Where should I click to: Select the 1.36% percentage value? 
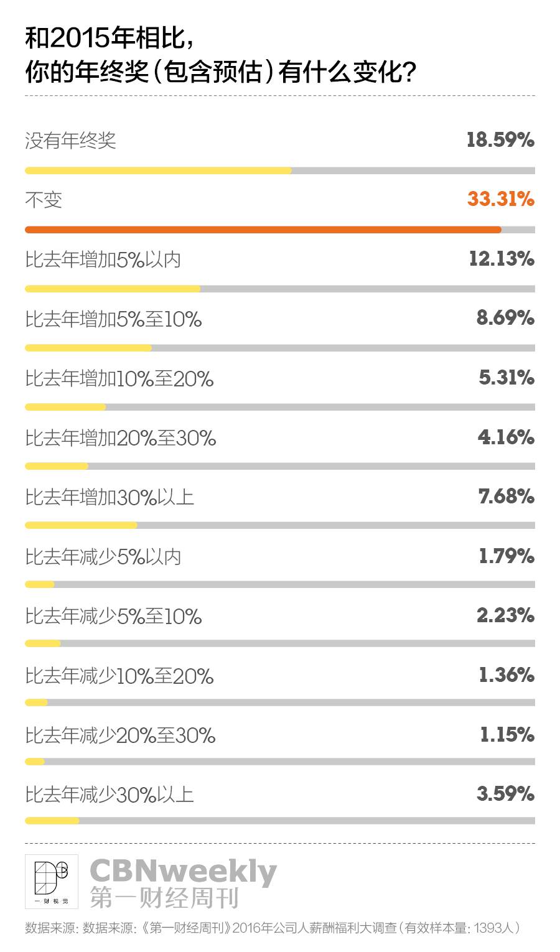[x=506, y=675]
